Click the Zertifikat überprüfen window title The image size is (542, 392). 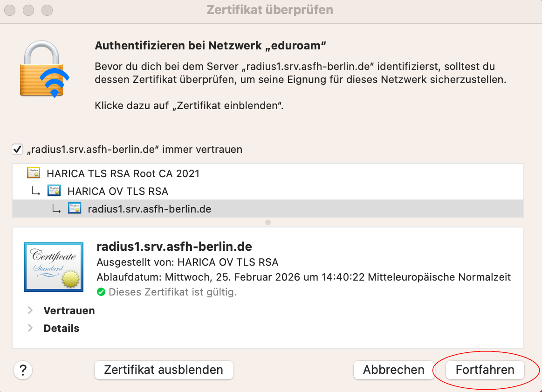pos(270,10)
